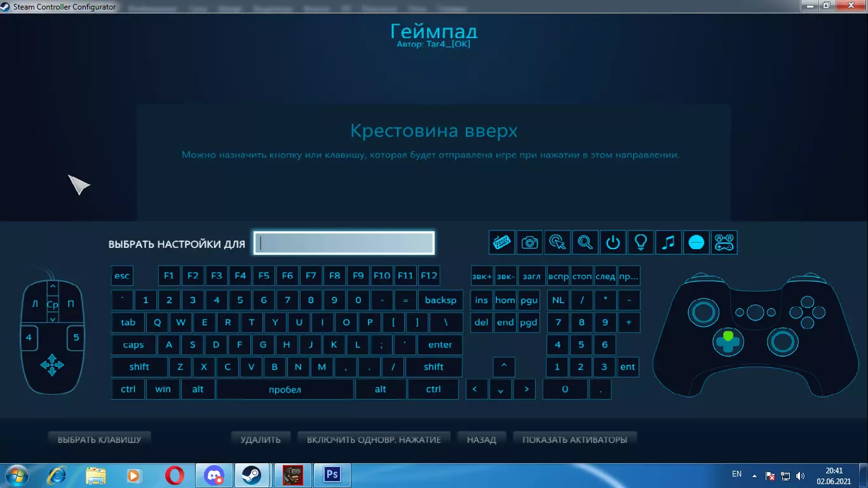Choose the left arrow key
This screenshot has width=868, height=488.
(476, 389)
